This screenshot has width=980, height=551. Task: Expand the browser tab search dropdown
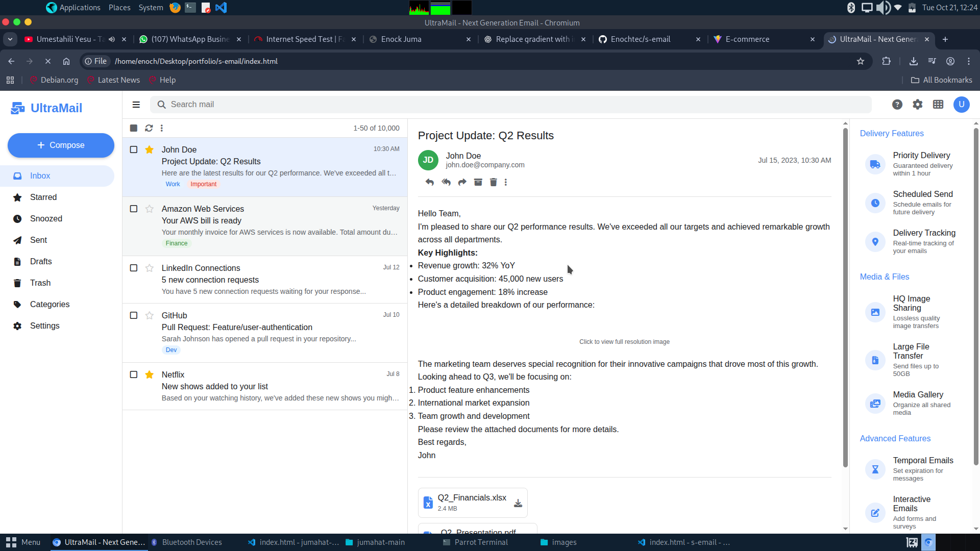click(10, 39)
